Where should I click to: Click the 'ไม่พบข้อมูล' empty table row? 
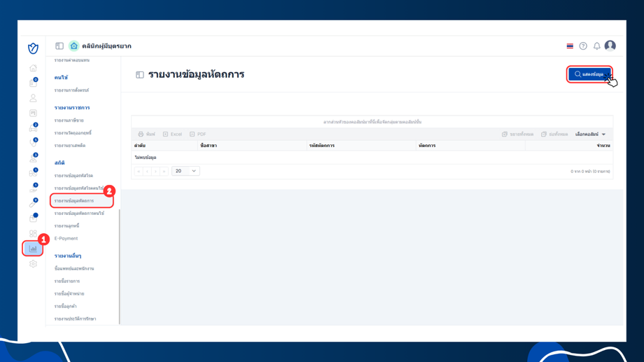coord(372,158)
